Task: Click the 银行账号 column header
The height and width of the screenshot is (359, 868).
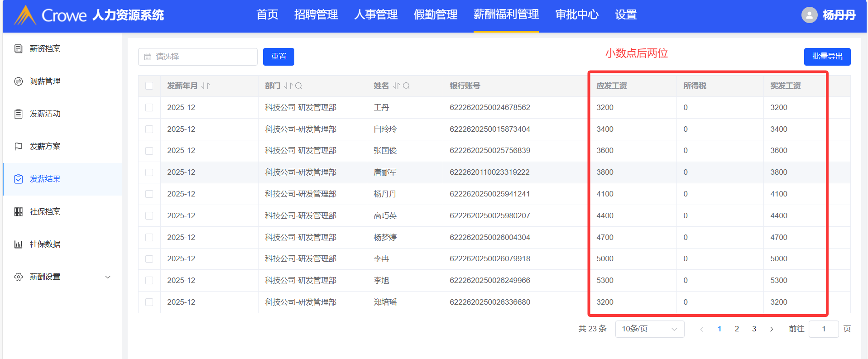Action: tap(465, 86)
